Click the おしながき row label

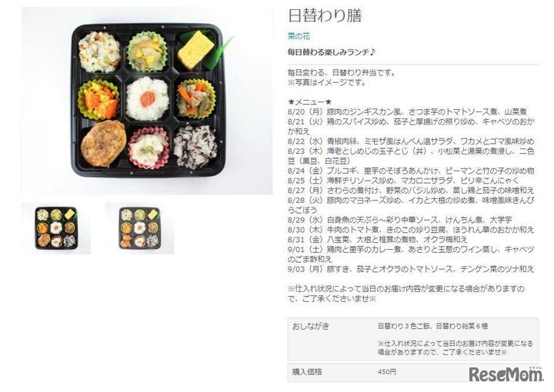(x=311, y=326)
